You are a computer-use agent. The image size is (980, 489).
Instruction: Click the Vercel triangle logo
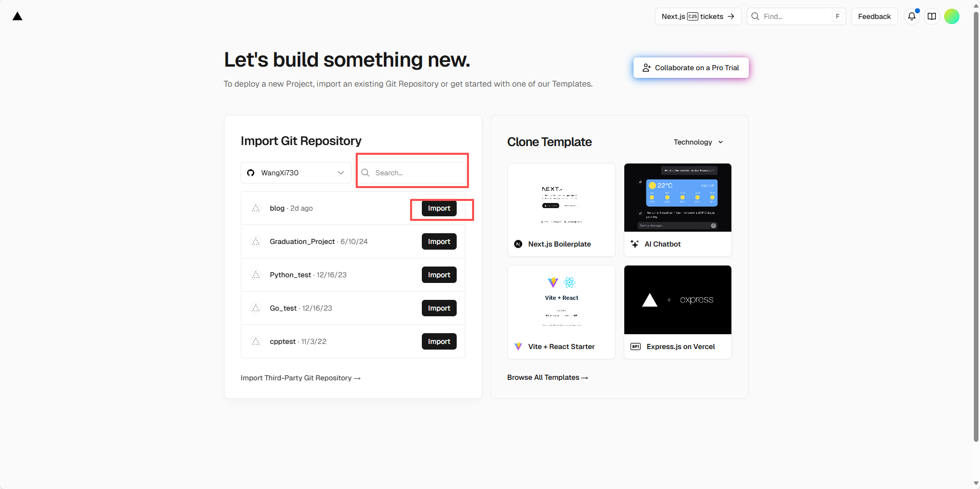click(x=17, y=16)
